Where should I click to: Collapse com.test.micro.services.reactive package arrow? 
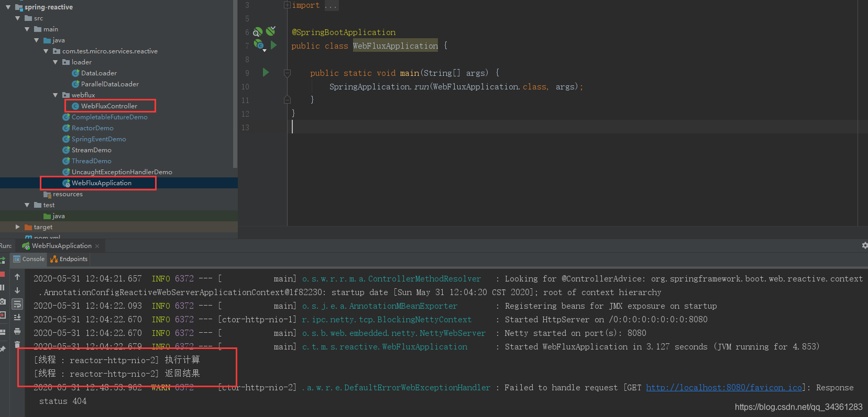tap(46, 51)
